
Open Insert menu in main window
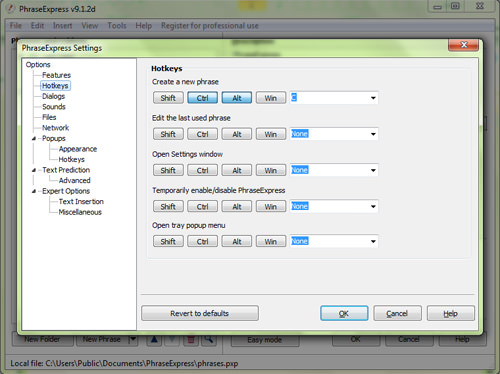(x=62, y=26)
